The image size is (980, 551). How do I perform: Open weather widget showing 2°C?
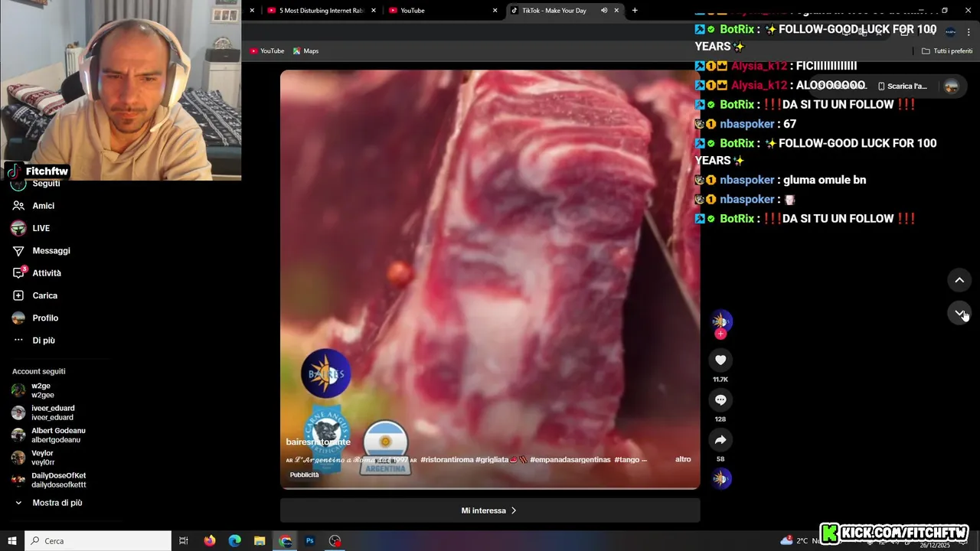(x=796, y=541)
